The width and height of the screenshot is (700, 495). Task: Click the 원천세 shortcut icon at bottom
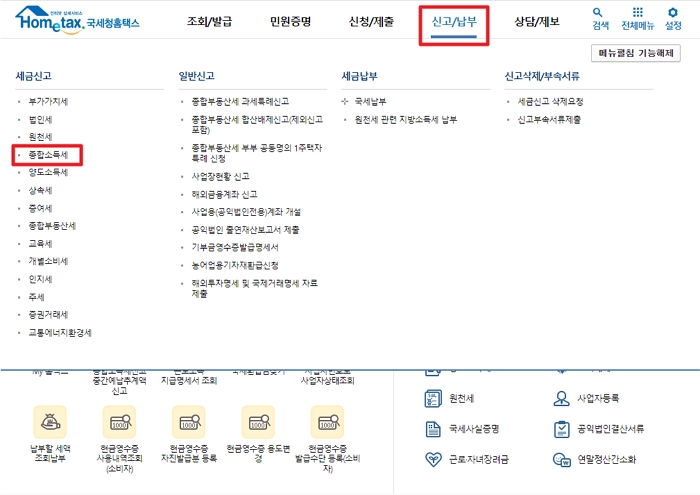pos(433,398)
